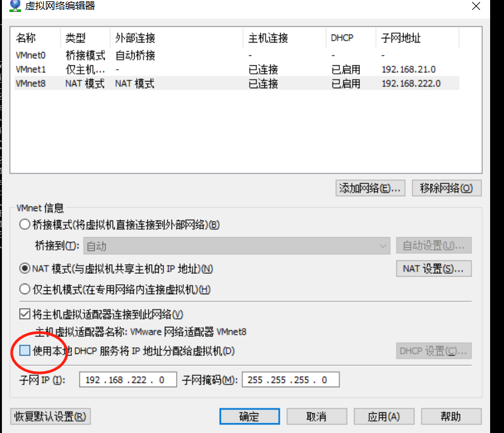Click 桥接模式 type cell of VMnet0

tap(86, 55)
